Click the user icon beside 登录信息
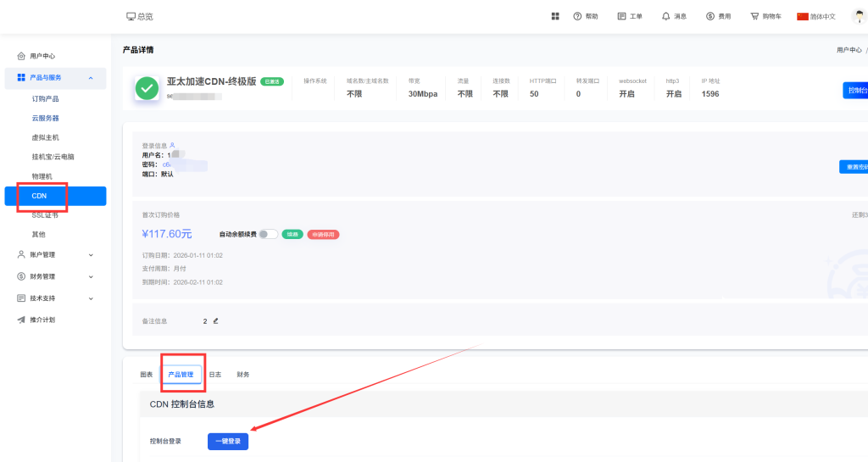 click(x=172, y=146)
